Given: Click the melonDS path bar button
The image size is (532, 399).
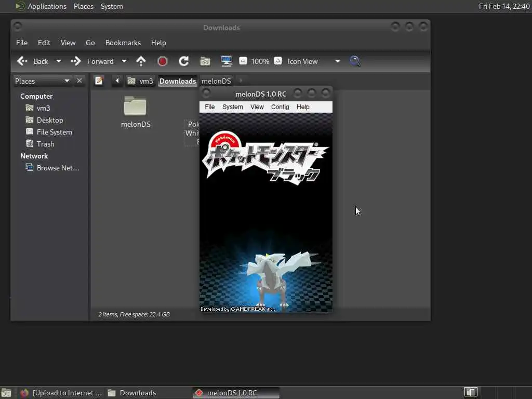Looking at the screenshot, I should click(x=216, y=81).
